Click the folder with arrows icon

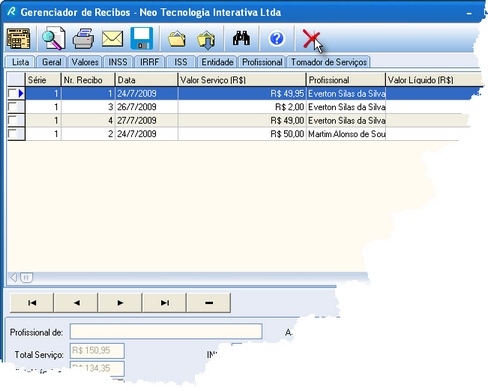pyautogui.click(x=206, y=39)
